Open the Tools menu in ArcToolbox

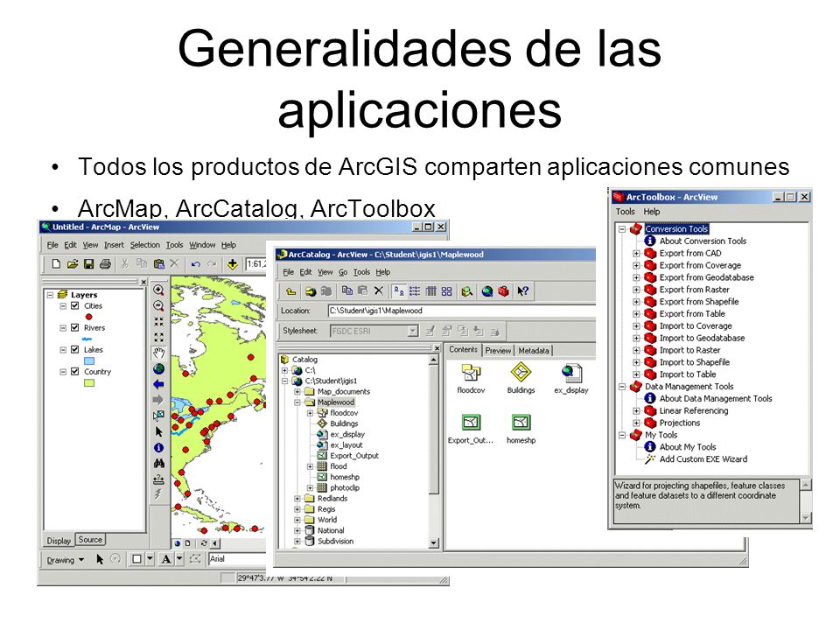pos(625,212)
